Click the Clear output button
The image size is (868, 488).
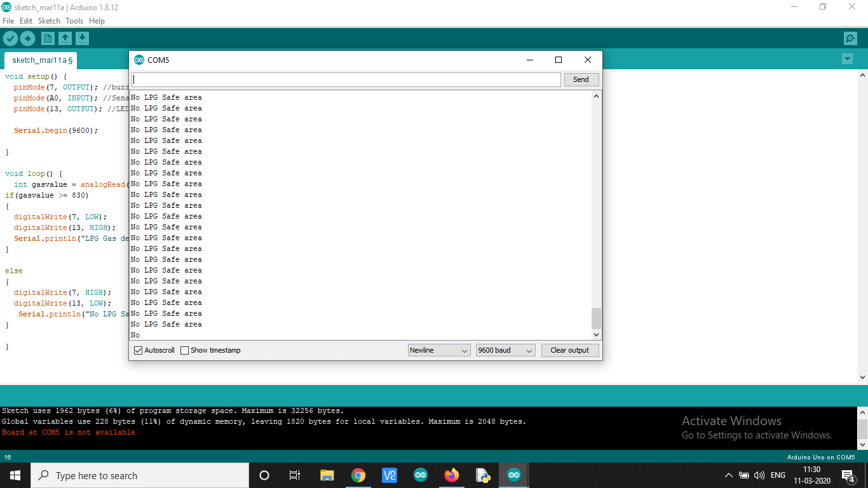pyautogui.click(x=569, y=350)
